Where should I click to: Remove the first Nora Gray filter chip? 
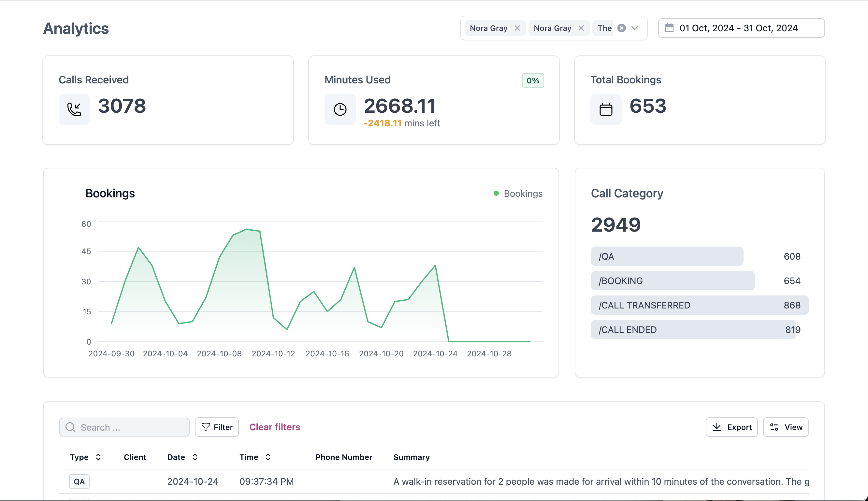point(518,28)
